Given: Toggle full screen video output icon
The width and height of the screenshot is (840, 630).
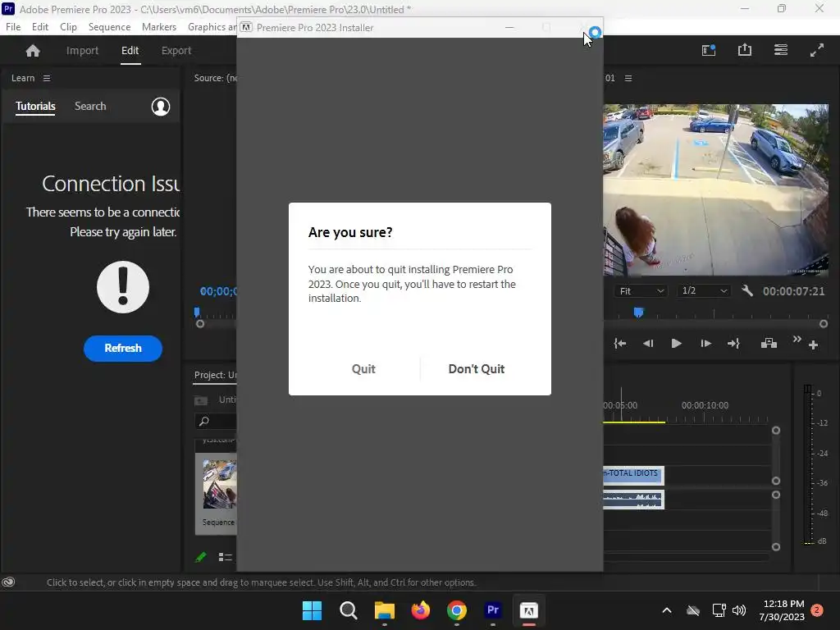Looking at the screenshot, I should point(816,50).
